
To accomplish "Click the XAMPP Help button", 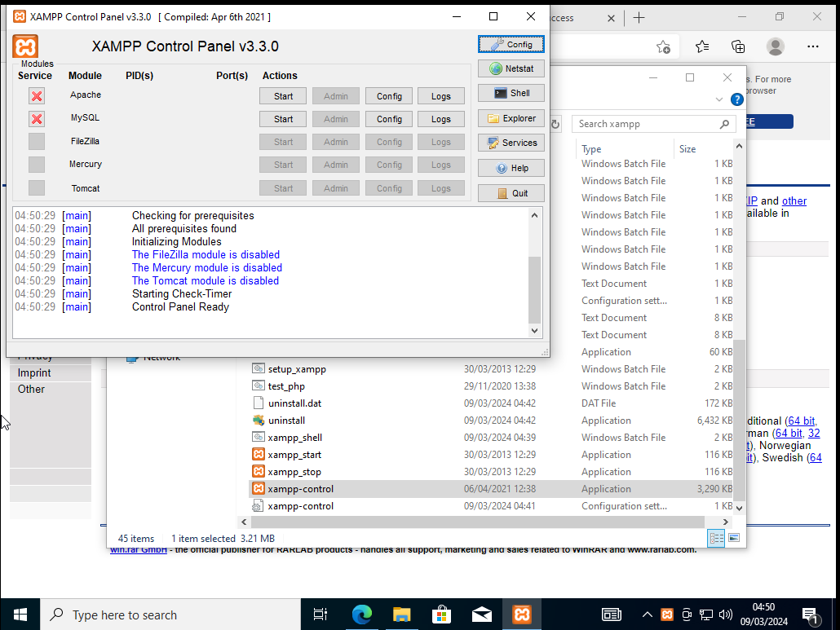I will [x=511, y=168].
